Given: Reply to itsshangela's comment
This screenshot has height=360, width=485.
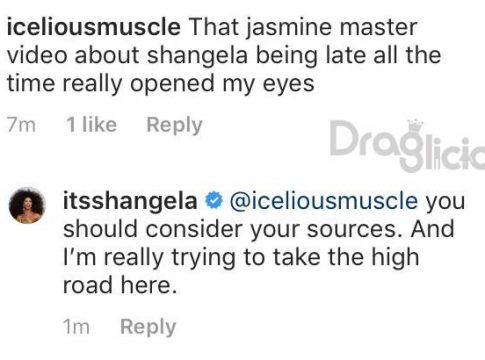Looking at the screenshot, I should click(x=148, y=327).
